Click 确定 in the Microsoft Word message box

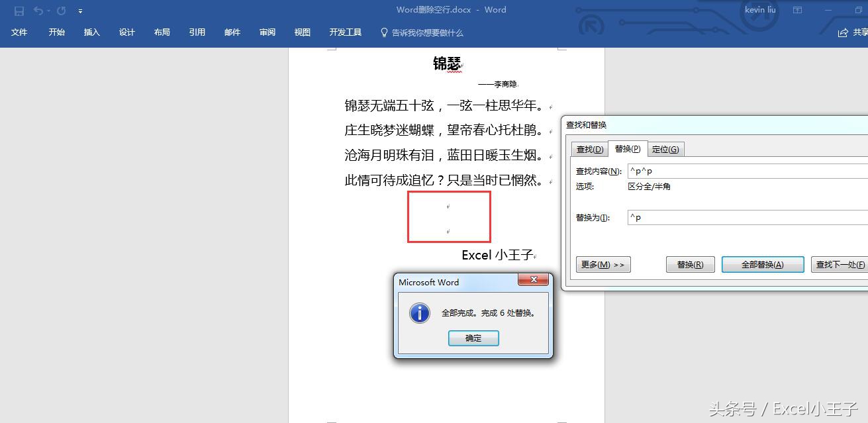click(x=473, y=338)
